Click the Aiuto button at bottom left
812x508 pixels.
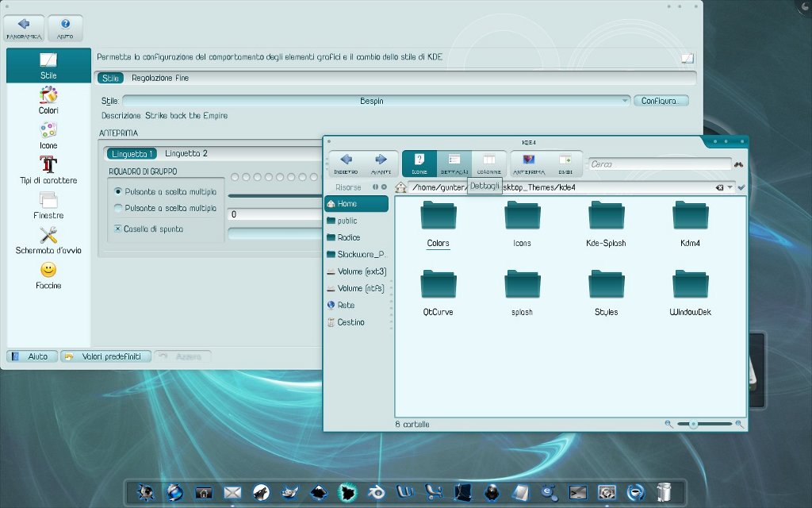(x=32, y=356)
